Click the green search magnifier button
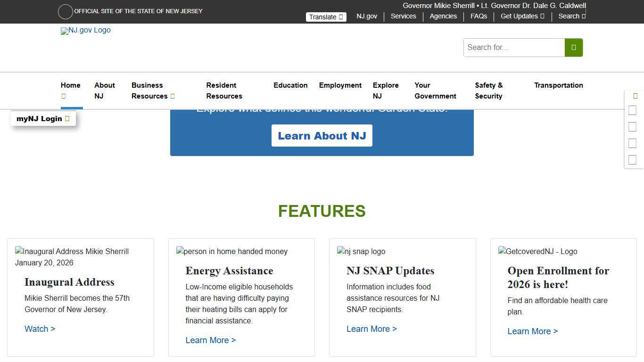Screen dimensions: 644x362 pos(573,47)
